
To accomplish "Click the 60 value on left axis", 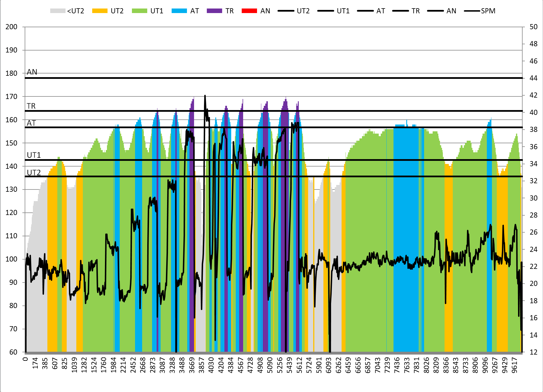I will [x=13, y=352].
